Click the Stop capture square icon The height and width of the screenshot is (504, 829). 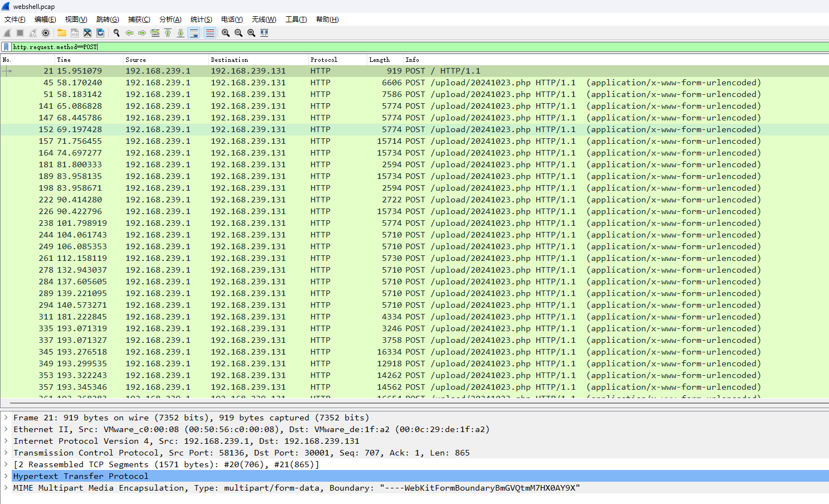tap(20, 33)
